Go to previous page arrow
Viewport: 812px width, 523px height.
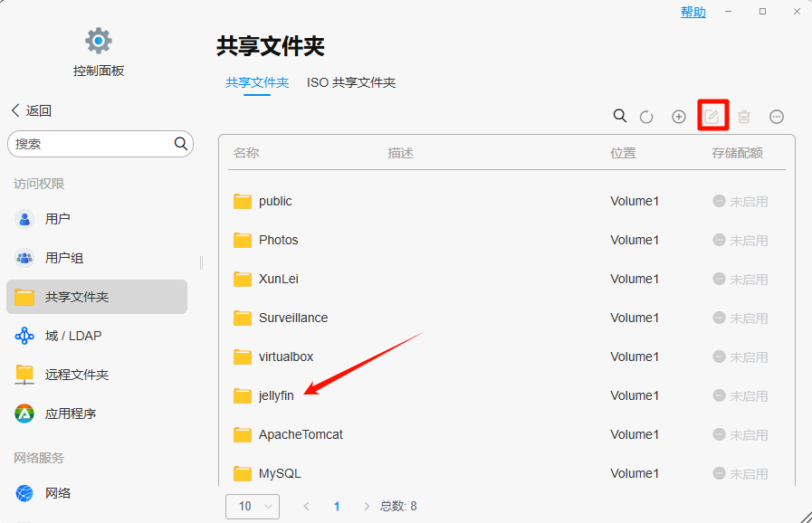[307, 506]
